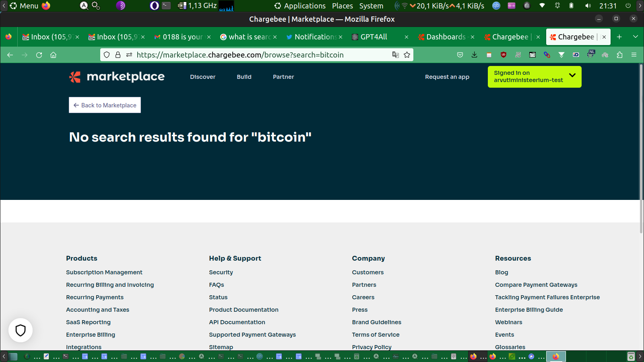Open the Compare Payment Gateways link

(536, 285)
